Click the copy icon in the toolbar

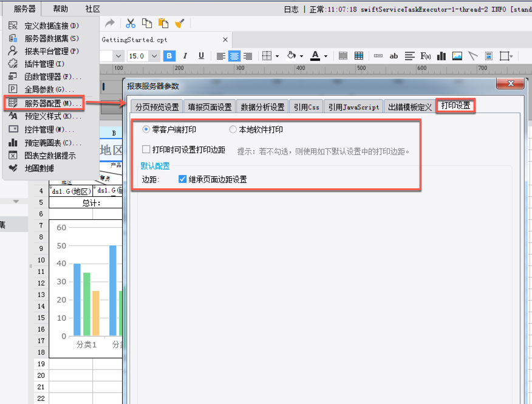click(147, 23)
